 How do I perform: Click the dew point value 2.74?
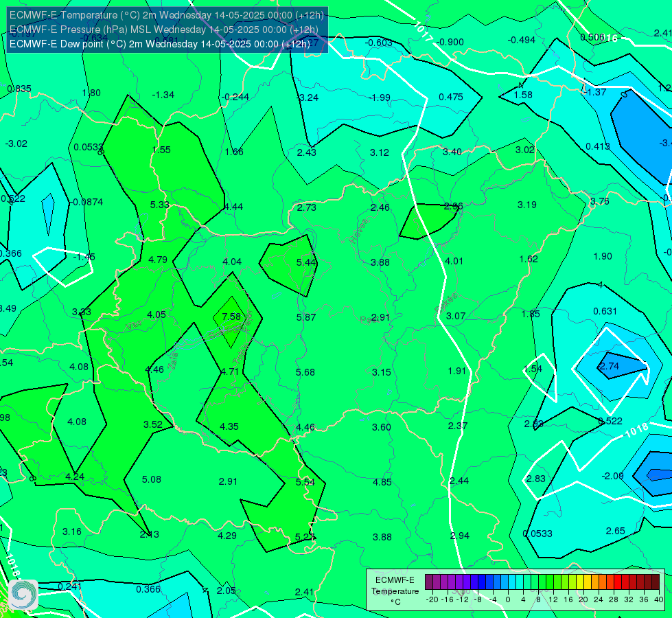(609, 366)
